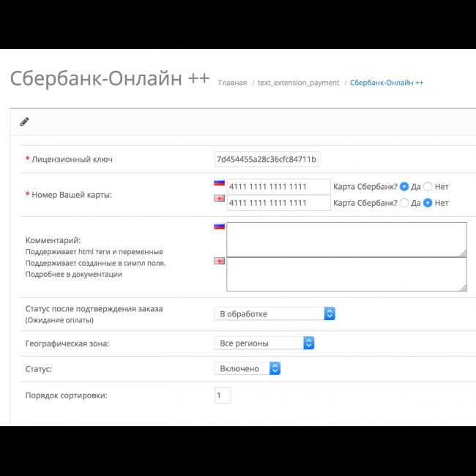Image resolution: width=476 pixels, height=476 pixels.
Task: Click the 'Сбербанк-Онлайн ++' breadcrumb link
Action: click(386, 83)
